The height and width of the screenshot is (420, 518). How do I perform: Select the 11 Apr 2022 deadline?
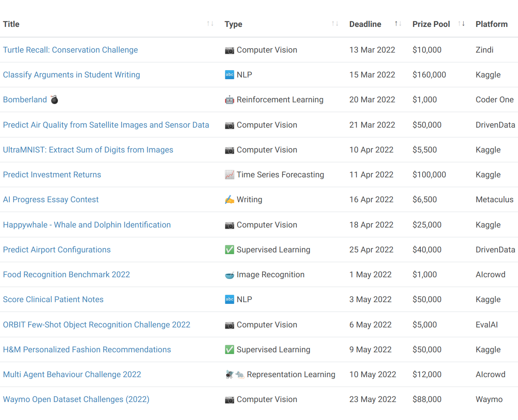[371, 175]
